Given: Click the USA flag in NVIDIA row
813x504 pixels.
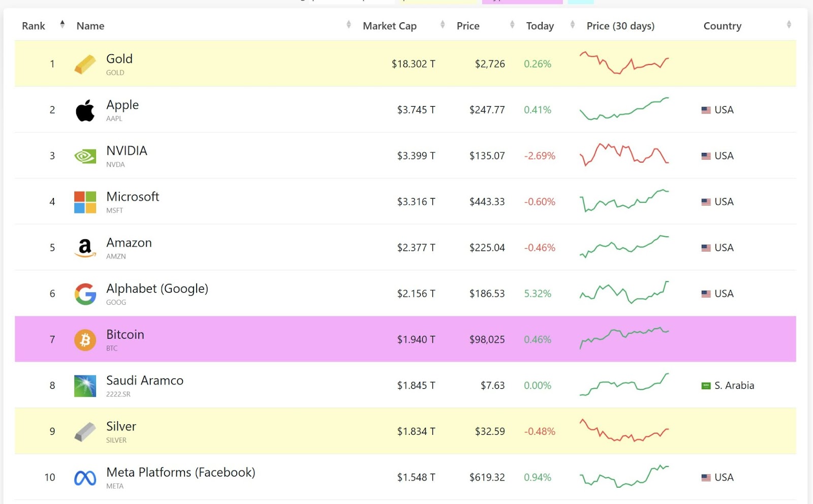Looking at the screenshot, I should 706,156.
